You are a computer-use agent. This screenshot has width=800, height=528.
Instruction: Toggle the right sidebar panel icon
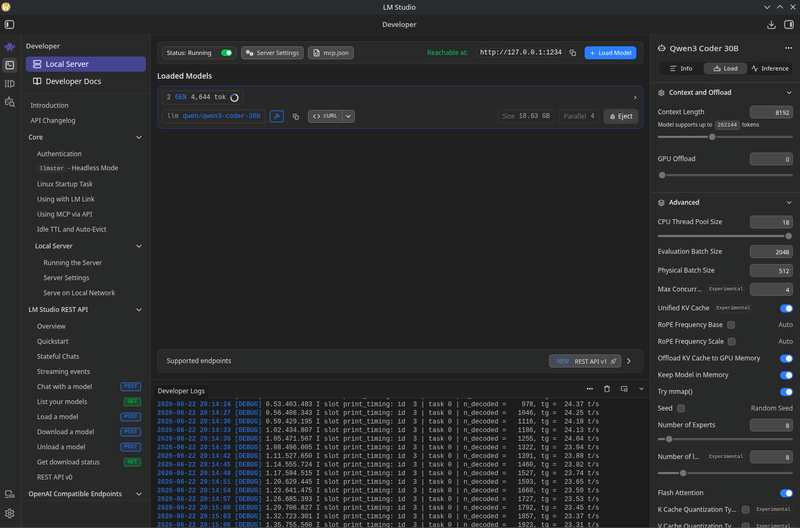tap(789, 24)
